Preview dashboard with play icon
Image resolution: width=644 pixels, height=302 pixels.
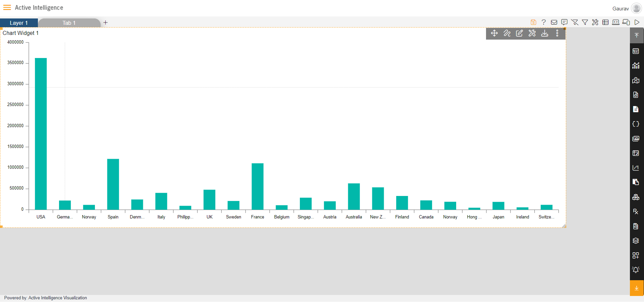637,22
